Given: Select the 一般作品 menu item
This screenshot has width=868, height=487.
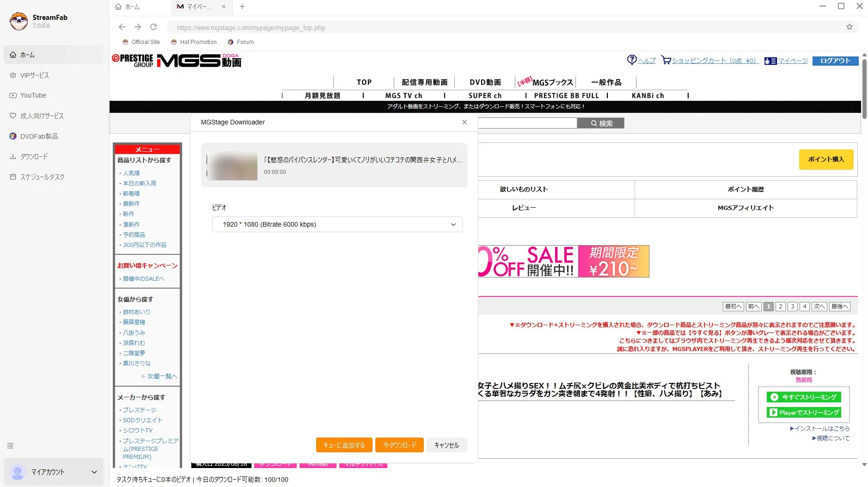Looking at the screenshot, I should pyautogui.click(x=606, y=82).
